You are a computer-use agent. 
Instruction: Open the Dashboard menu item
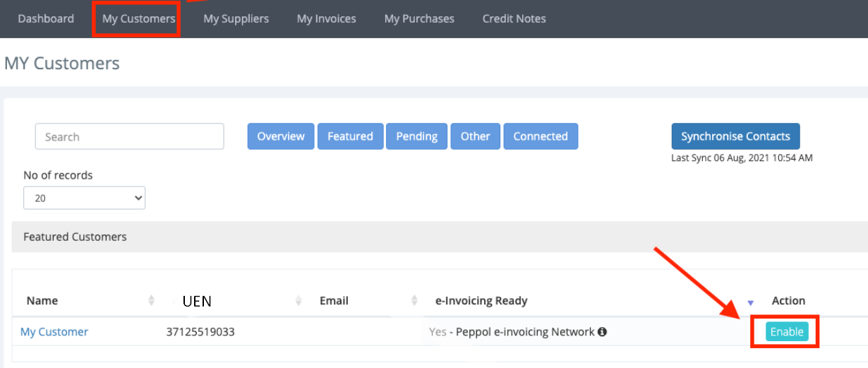(x=46, y=19)
